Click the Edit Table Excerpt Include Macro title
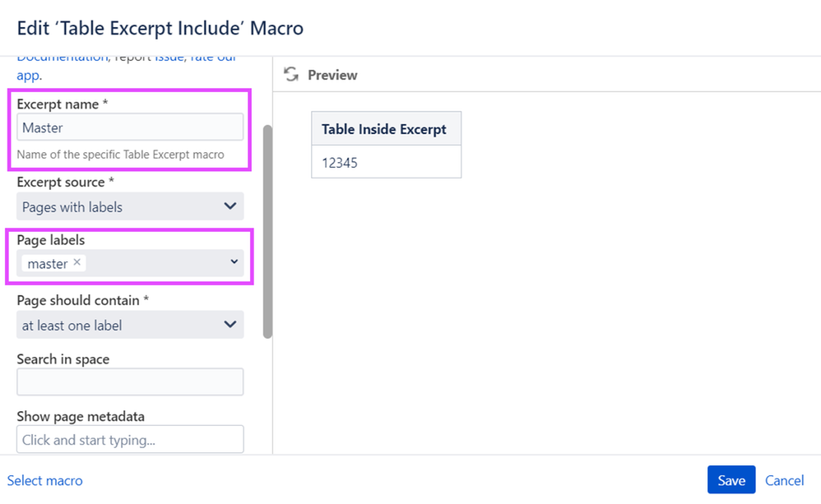The width and height of the screenshot is (821, 504). coord(160,28)
